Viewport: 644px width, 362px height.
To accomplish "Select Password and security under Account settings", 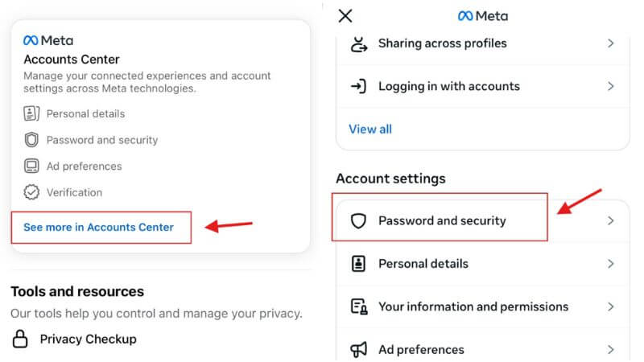I will pyautogui.click(x=442, y=220).
